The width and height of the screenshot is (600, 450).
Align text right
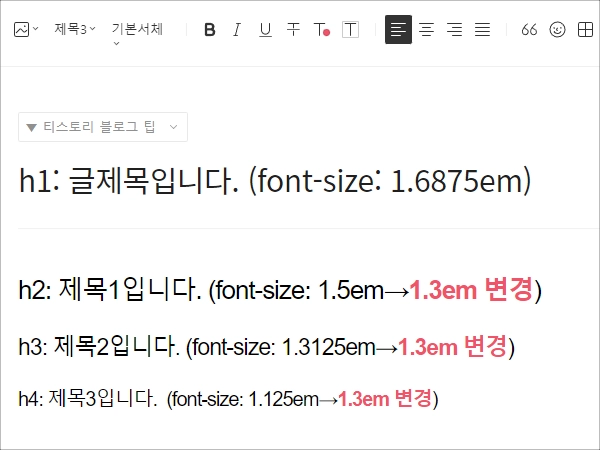[454, 29]
